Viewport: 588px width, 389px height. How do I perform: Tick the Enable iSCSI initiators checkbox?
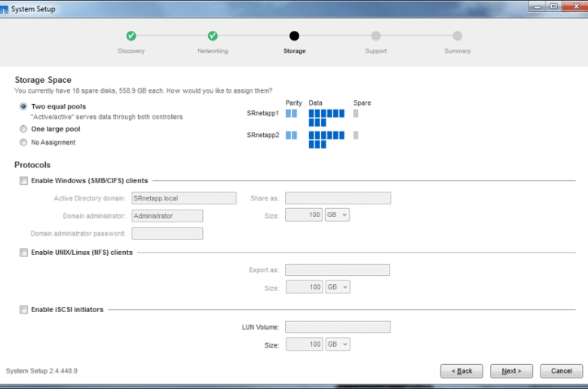point(23,310)
